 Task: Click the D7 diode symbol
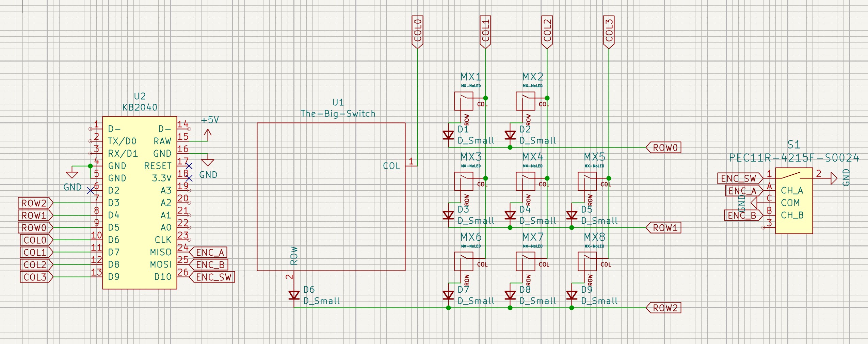[x=448, y=295]
